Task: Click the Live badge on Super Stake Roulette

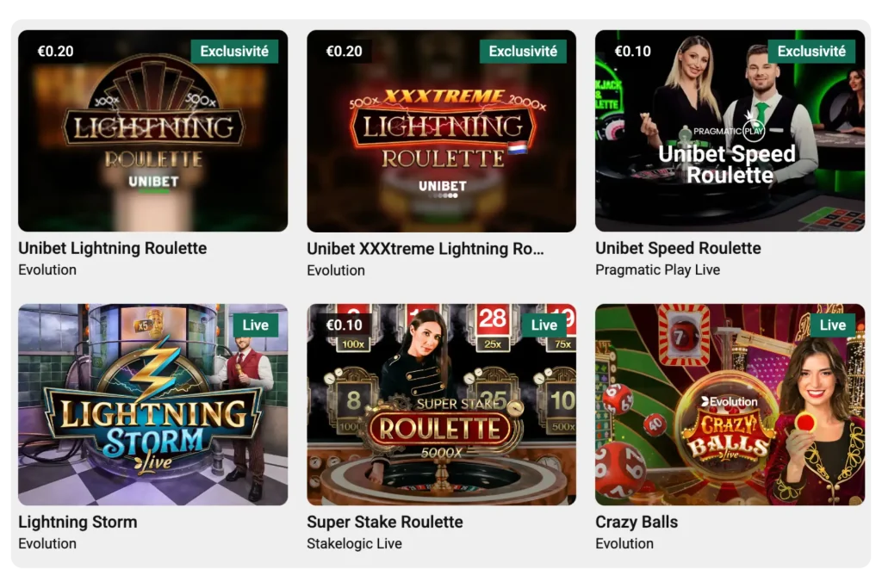Action: 544,325
